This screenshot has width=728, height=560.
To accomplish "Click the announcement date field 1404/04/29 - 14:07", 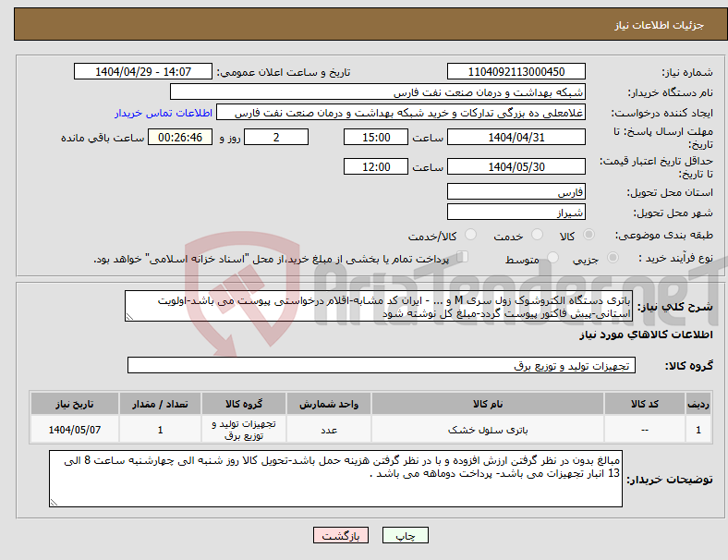I will click(143, 72).
